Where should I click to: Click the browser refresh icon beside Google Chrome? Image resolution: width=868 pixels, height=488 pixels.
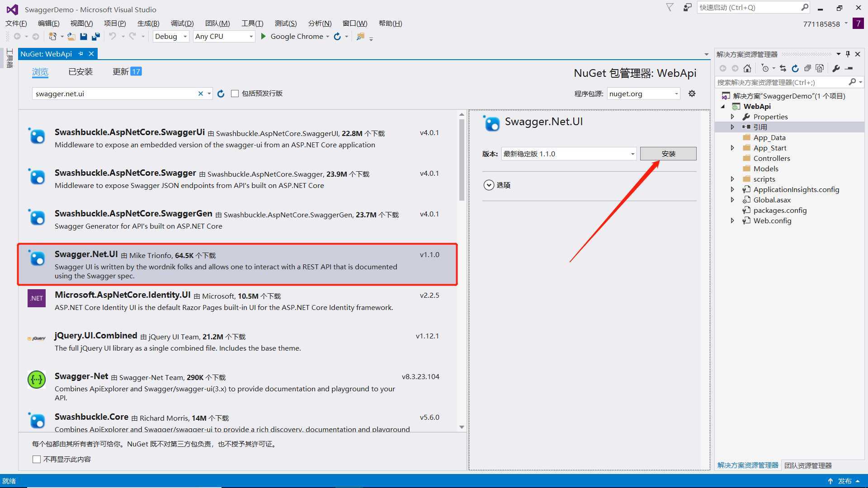(x=337, y=36)
